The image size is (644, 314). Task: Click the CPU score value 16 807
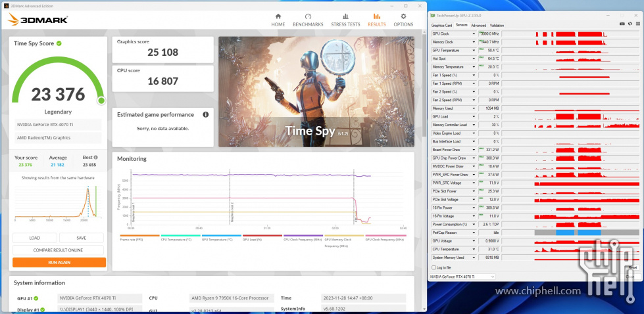(x=163, y=81)
